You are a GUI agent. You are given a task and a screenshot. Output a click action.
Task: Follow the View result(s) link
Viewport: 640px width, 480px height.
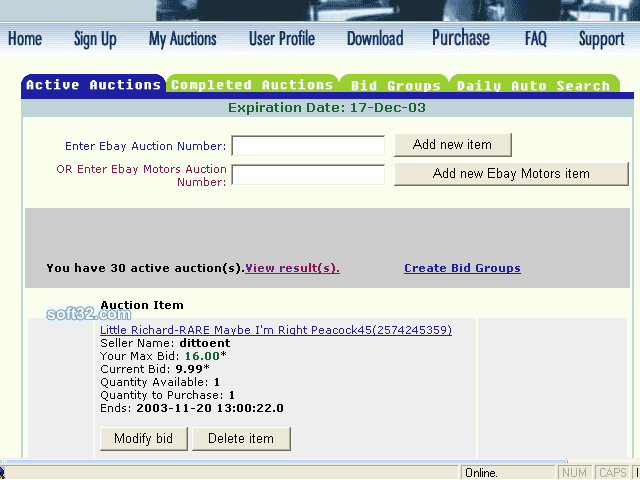point(292,268)
